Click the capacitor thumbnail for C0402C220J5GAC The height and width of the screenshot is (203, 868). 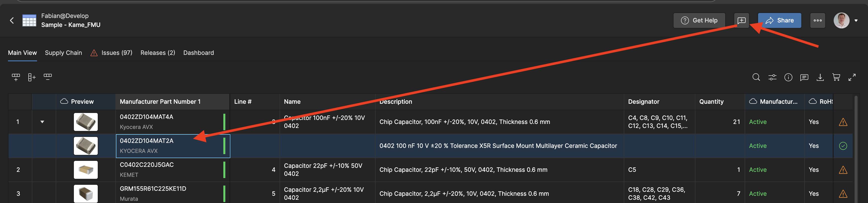click(86, 170)
